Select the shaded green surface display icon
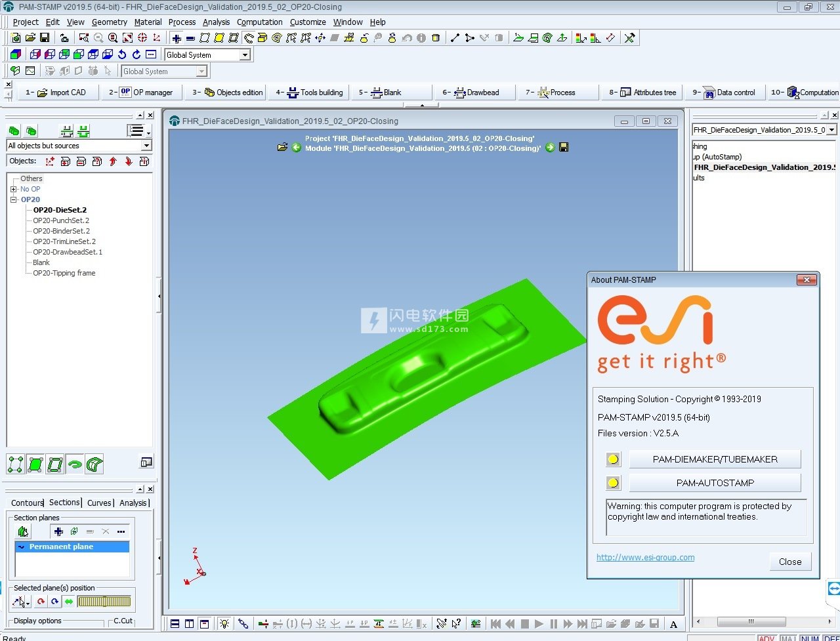This screenshot has width=840, height=641. pyautogui.click(x=35, y=465)
